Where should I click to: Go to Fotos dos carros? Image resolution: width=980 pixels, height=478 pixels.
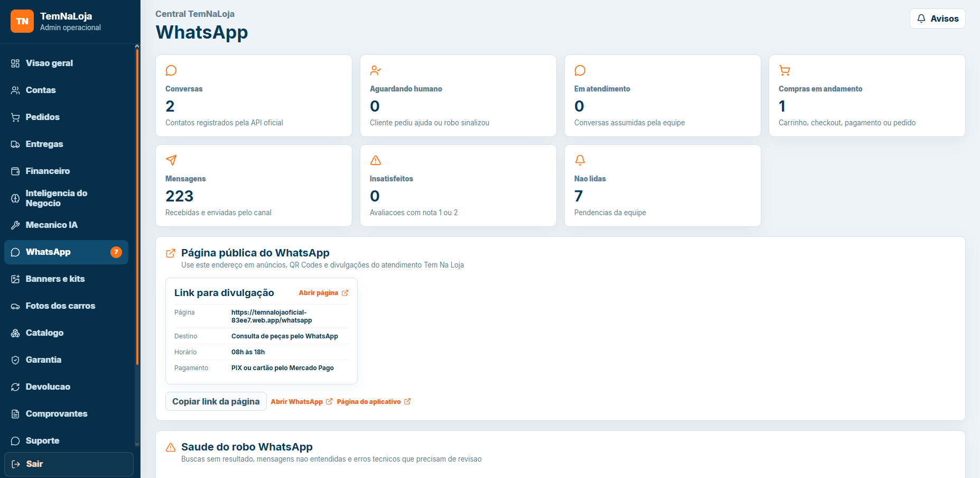(x=66, y=306)
